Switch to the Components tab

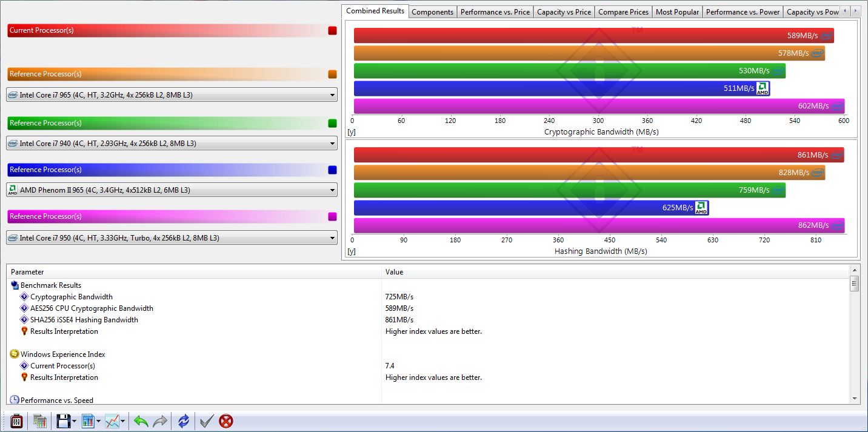[x=433, y=12]
